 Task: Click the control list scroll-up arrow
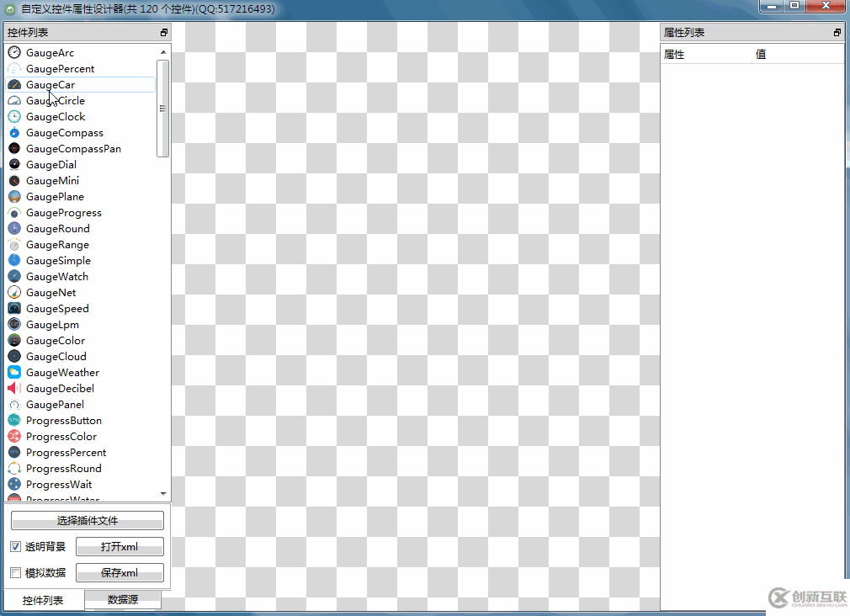tap(163, 52)
